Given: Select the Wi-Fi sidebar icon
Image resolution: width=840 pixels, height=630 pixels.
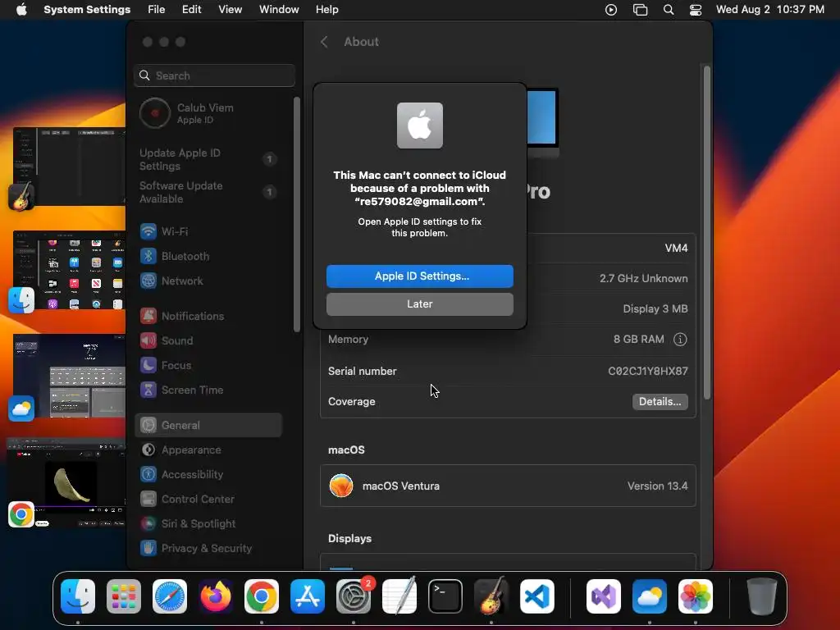Looking at the screenshot, I should coord(148,231).
